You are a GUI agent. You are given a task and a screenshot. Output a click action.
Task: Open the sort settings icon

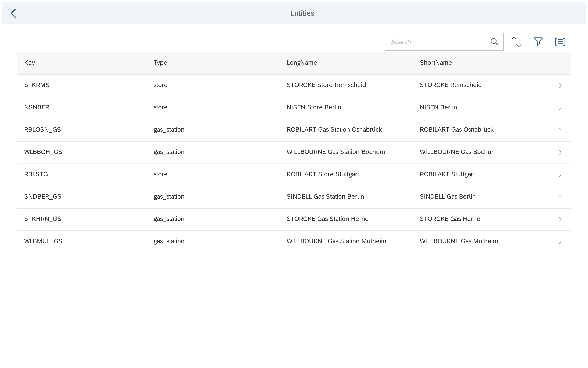click(x=516, y=42)
